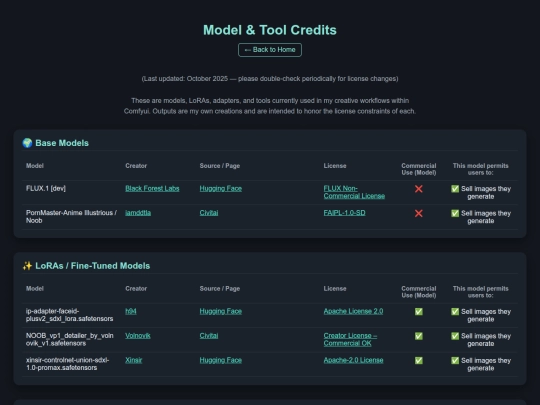Click Sell images check icon in xinsir-controlnet row
This screenshot has width=540, height=405.
pos(455,361)
